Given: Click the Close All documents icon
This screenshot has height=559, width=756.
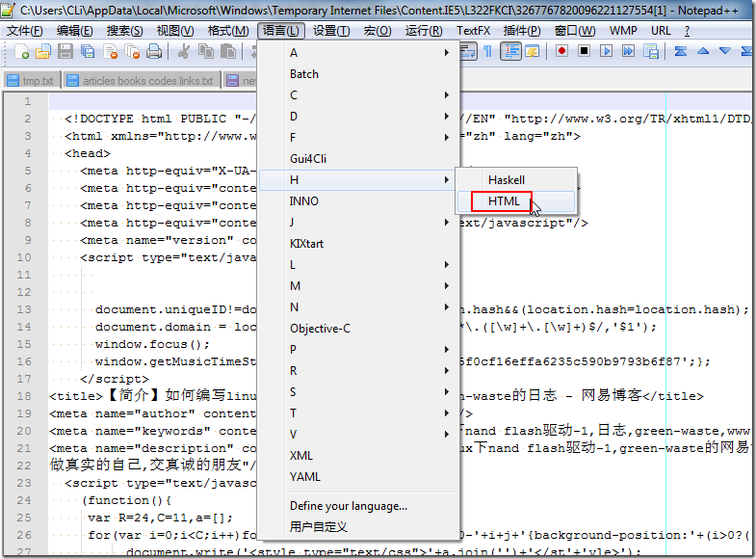Looking at the screenshot, I should coord(132,51).
